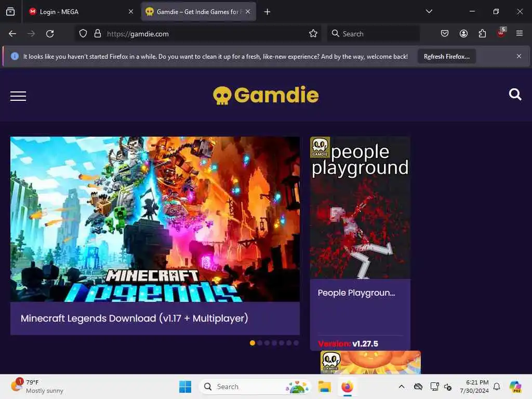
Task: Reload the current page
Action: coord(50,34)
